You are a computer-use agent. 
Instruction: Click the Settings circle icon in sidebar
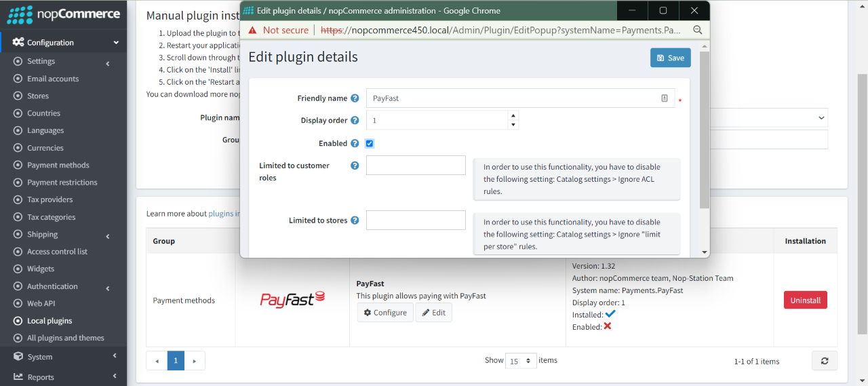click(x=18, y=61)
